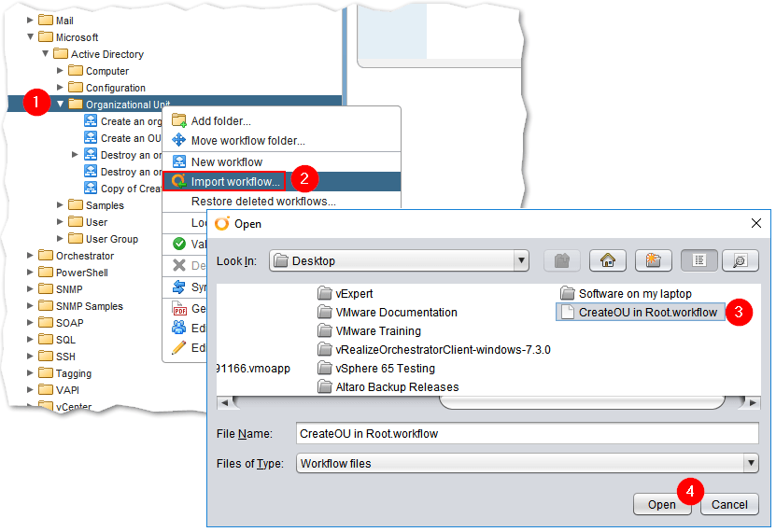776x532 pixels.
Task: Select the Altaro Backup Releases folder icon
Action: coord(325,386)
